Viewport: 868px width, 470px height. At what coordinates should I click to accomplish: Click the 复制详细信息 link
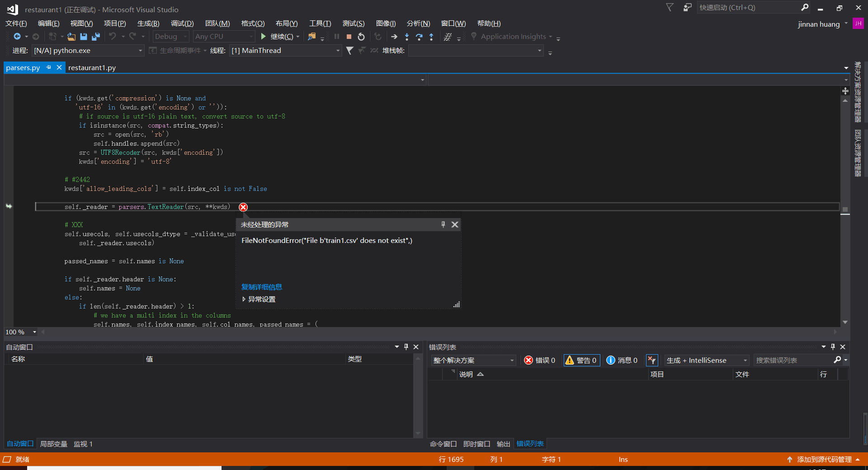pyautogui.click(x=261, y=287)
